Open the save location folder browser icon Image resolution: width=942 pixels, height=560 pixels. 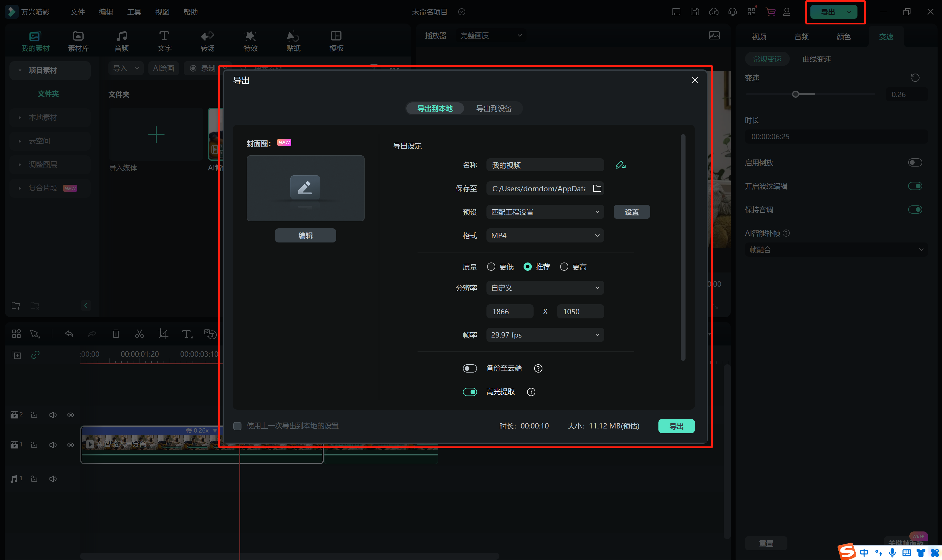[x=597, y=188]
